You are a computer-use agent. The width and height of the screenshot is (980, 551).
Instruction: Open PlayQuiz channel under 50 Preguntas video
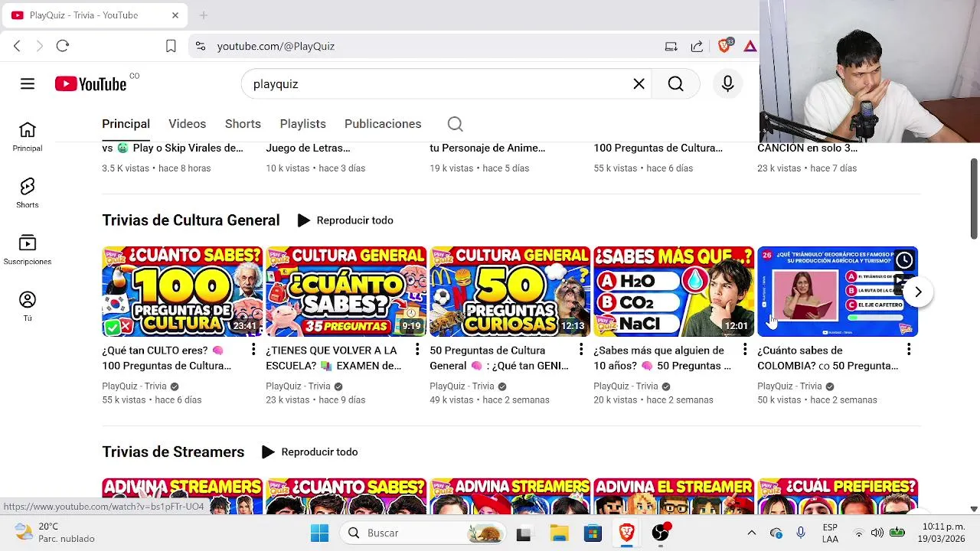coord(462,386)
